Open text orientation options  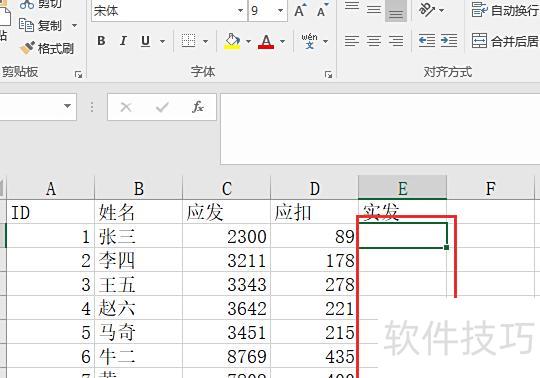[x=430, y=10]
